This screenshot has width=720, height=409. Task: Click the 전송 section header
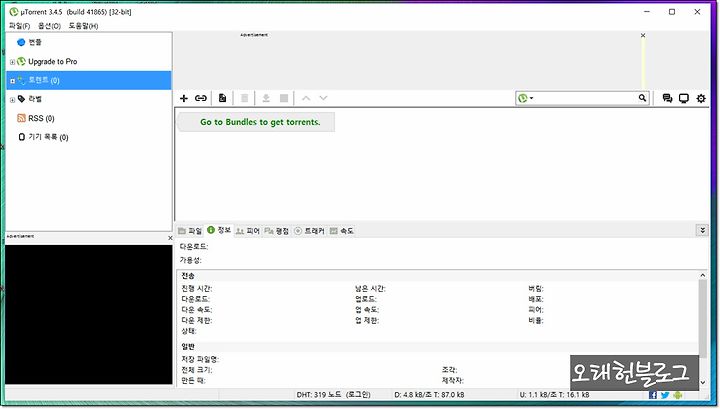pyautogui.click(x=188, y=276)
